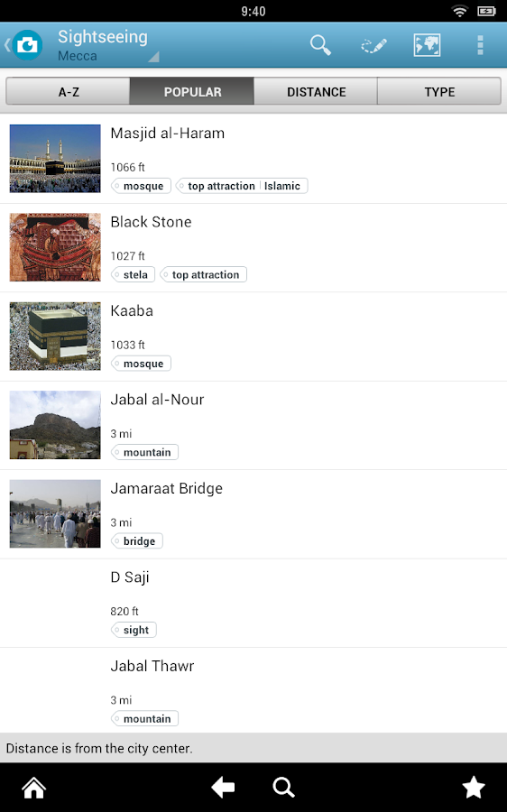Switch to the POPULAR tab
507x812 pixels.
tap(192, 92)
